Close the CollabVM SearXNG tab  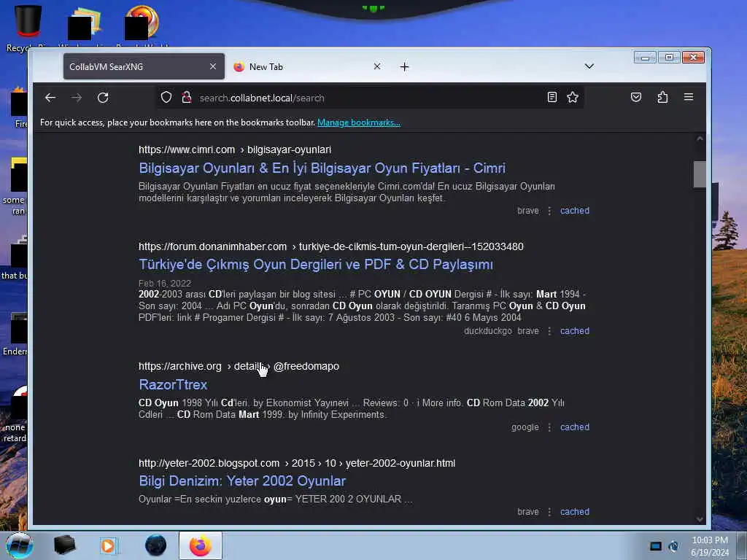[213, 66]
